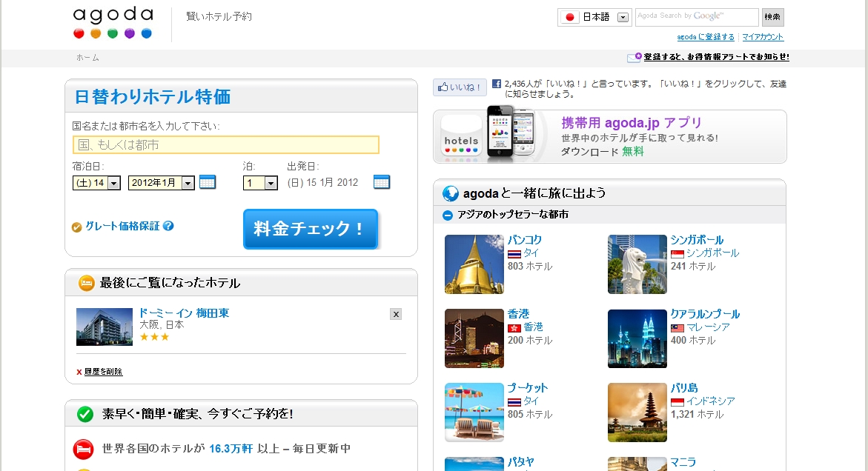Click the ホーム breadcrumb

(x=88, y=58)
